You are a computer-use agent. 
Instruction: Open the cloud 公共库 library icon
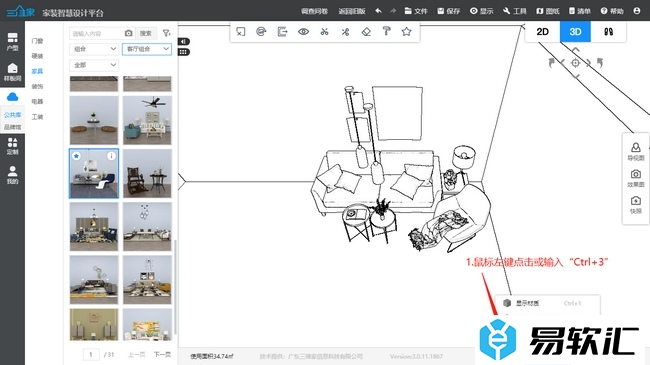12,98
